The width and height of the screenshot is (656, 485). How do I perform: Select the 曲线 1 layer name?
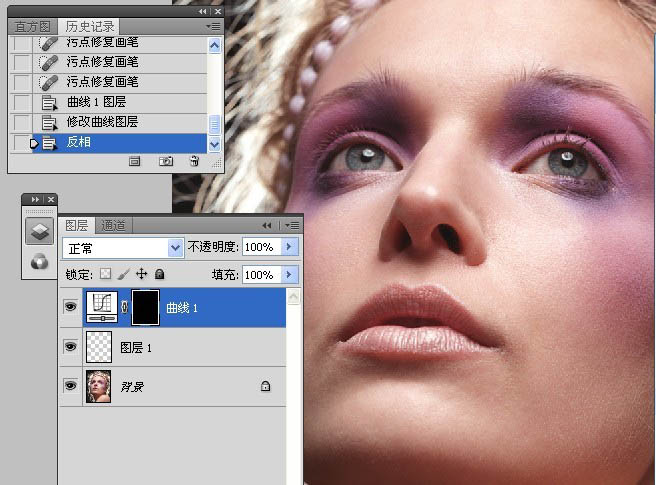coord(182,308)
